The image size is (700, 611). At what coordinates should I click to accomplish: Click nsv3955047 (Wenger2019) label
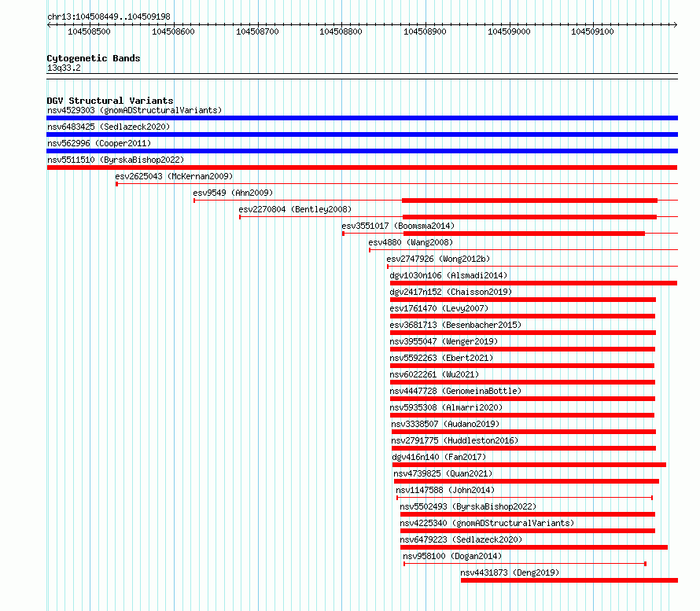[444, 341]
